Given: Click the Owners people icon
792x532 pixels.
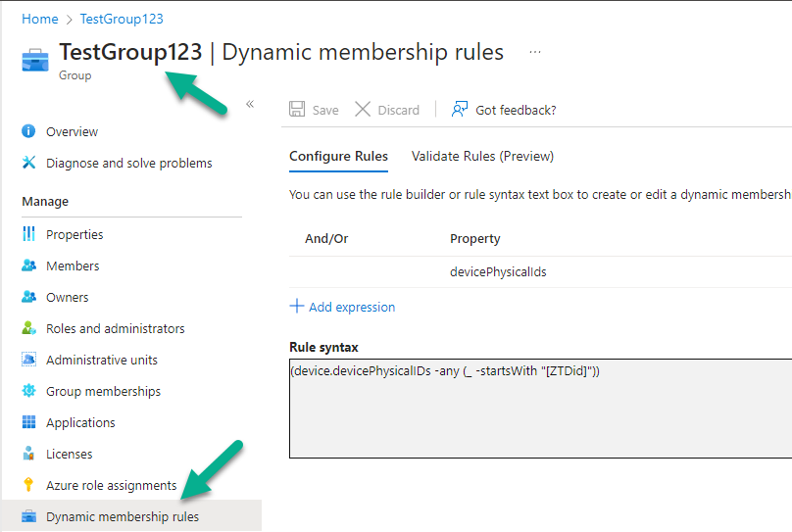Looking at the screenshot, I should click(x=28, y=297).
